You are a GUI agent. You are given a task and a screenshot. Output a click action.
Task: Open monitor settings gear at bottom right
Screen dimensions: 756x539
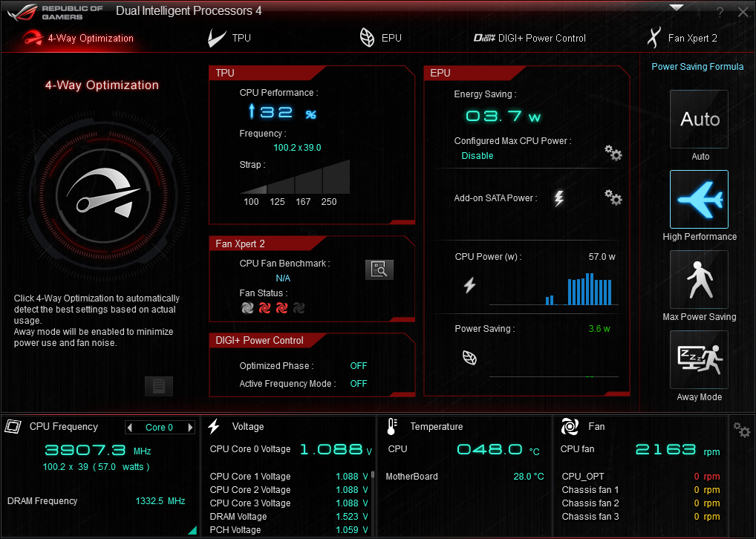click(742, 430)
